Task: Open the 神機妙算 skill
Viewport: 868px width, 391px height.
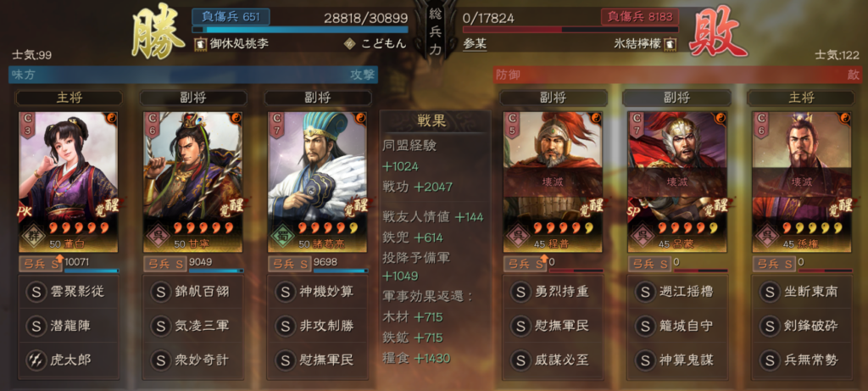Action: [318, 291]
